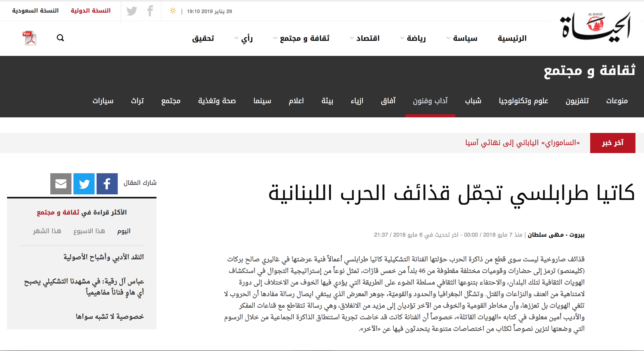
Task: Open breaking news about الساموراي الياباني
Action: (523, 143)
